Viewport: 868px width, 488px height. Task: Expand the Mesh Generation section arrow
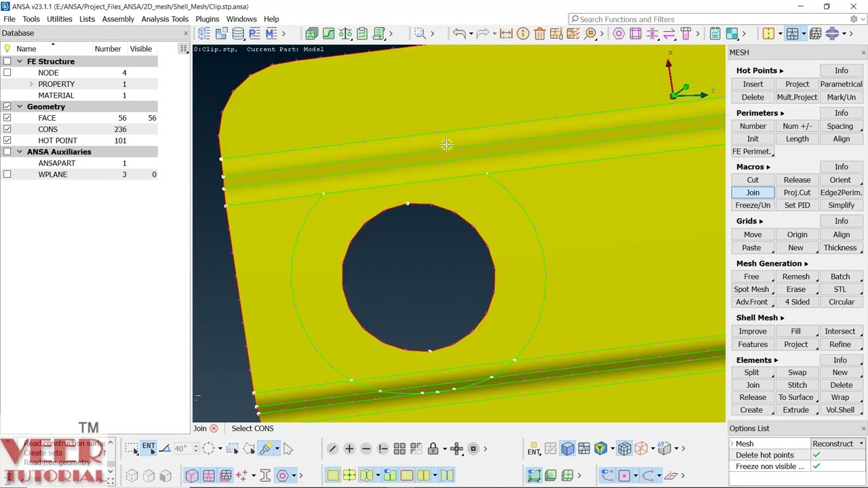pos(806,264)
